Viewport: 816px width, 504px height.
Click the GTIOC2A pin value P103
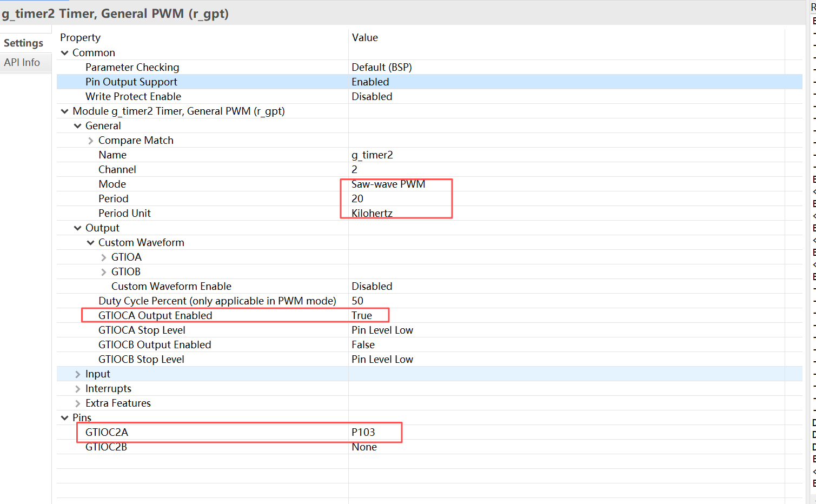[x=363, y=432]
